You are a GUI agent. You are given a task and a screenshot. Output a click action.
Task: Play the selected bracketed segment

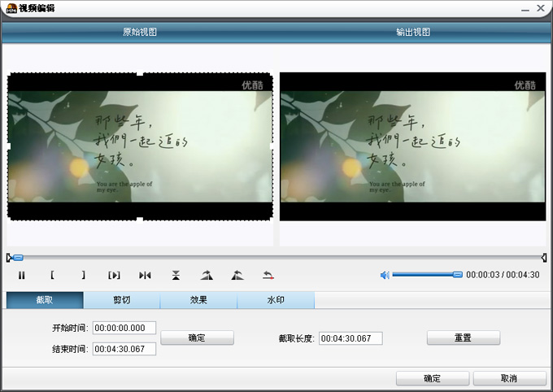tap(115, 275)
